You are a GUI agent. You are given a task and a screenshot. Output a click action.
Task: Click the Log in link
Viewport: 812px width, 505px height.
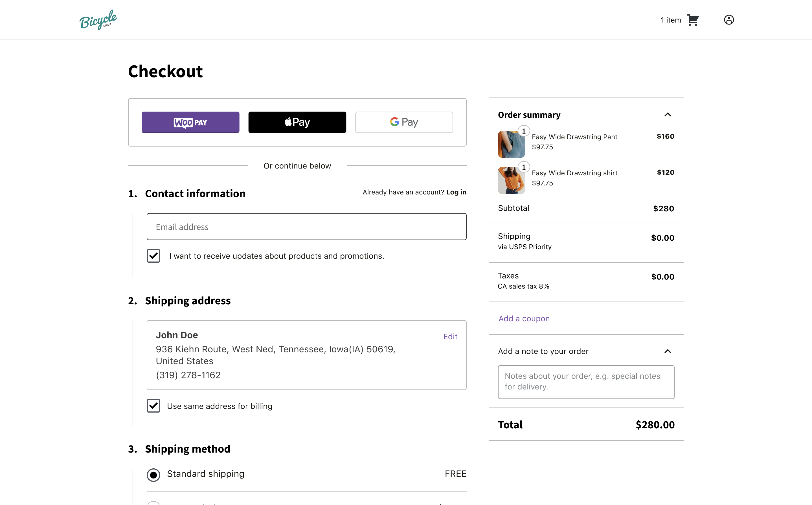click(x=456, y=192)
